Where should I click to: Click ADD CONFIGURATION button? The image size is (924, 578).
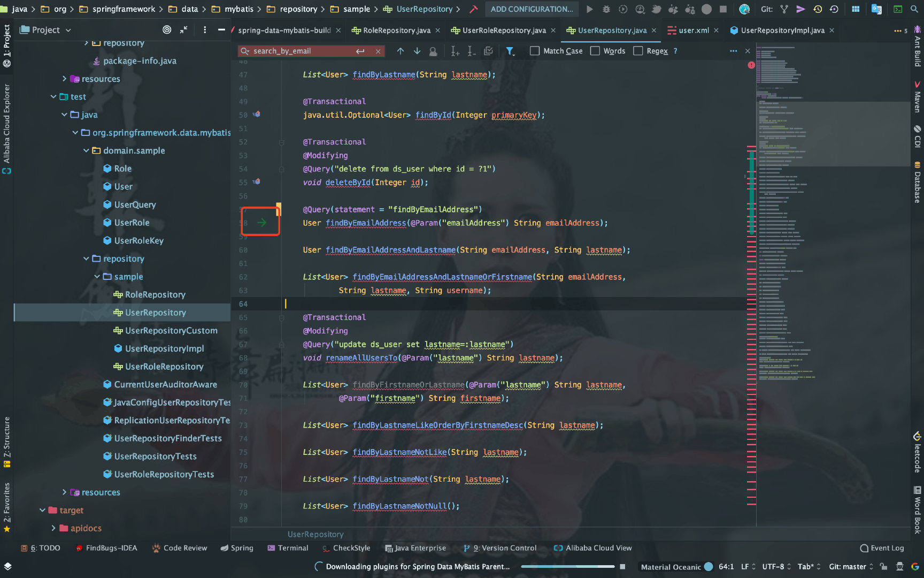pyautogui.click(x=532, y=9)
